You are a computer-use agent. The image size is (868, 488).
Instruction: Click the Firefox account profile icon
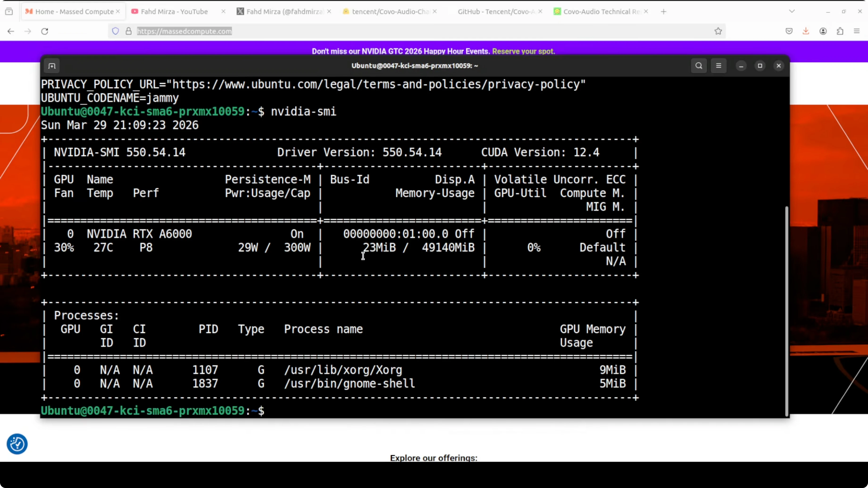click(823, 31)
